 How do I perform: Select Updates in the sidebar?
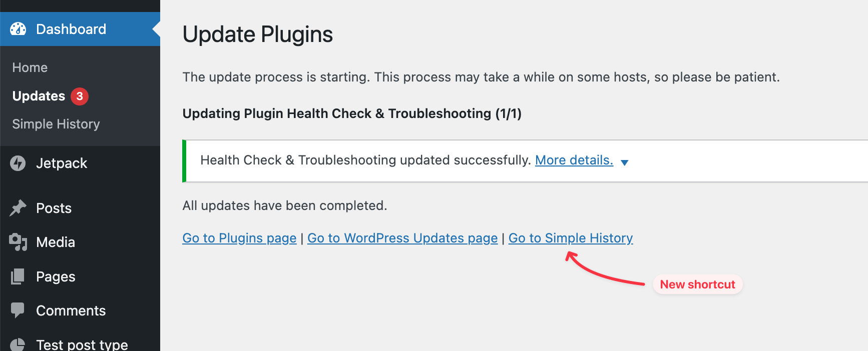tap(38, 96)
